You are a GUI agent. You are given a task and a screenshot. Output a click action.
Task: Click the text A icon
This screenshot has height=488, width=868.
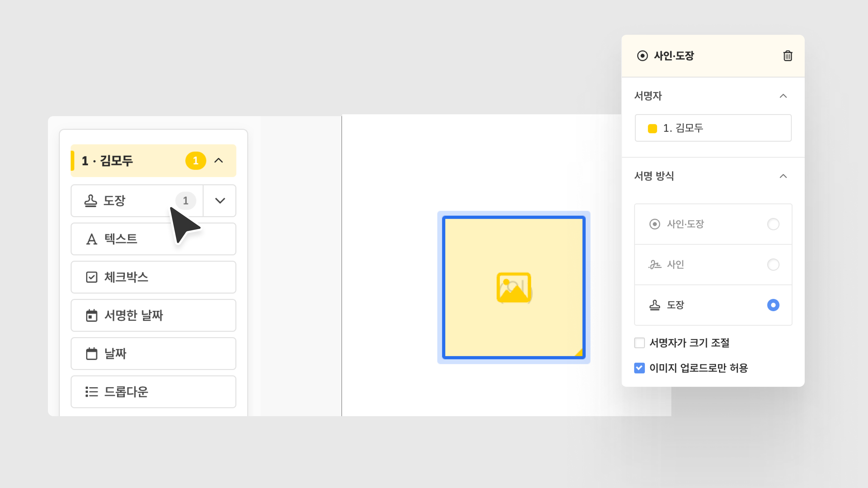pyautogui.click(x=91, y=239)
